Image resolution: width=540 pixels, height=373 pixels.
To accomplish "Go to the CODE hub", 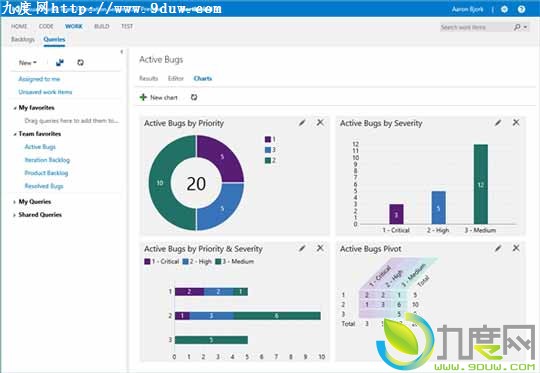I will coord(46,26).
